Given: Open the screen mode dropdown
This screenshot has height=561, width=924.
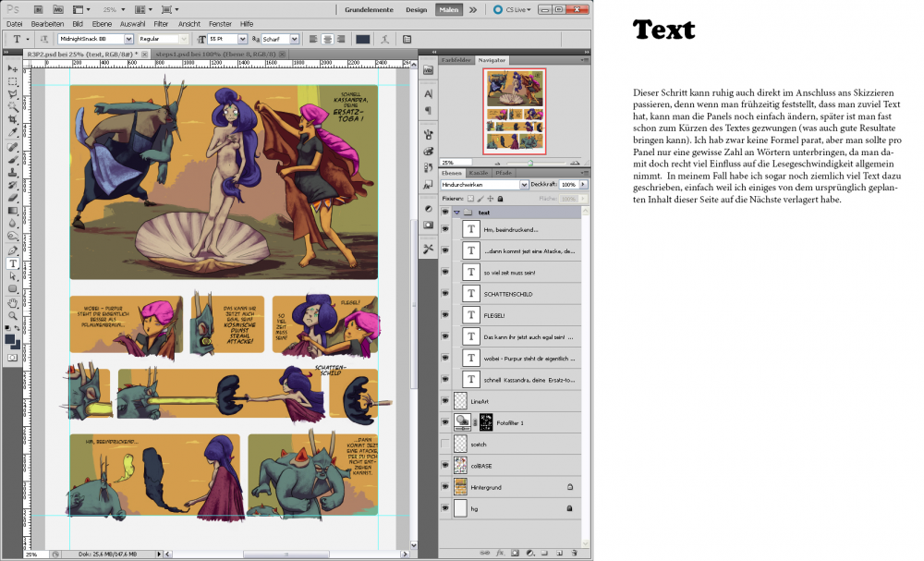Looking at the screenshot, I should [x=170, y=9].
